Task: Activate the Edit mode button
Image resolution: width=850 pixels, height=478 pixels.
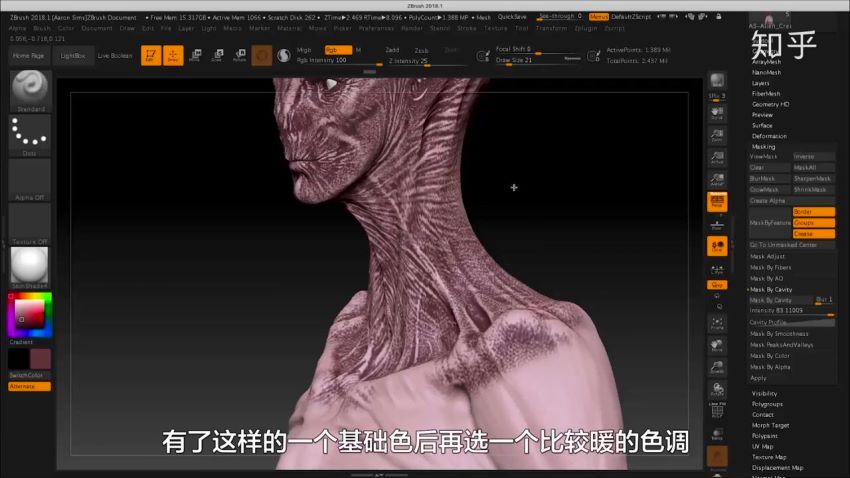Action: [x=151, y=55]
